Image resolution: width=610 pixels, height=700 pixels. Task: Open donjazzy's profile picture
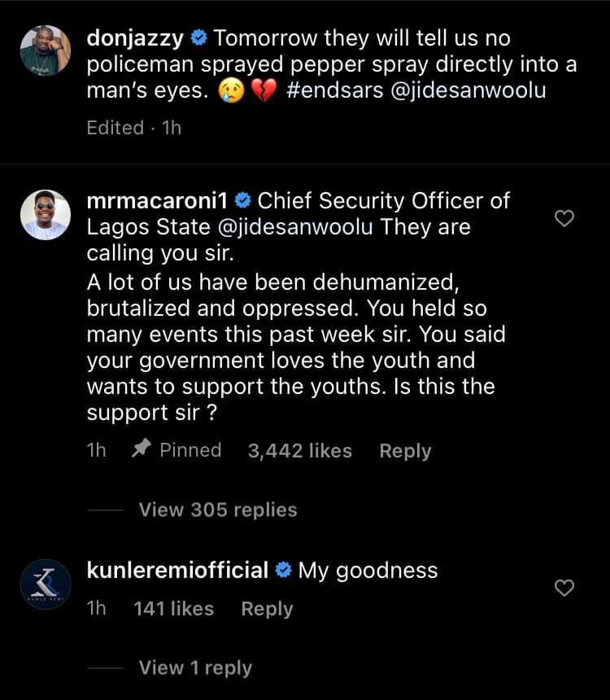tap(45, 50)
